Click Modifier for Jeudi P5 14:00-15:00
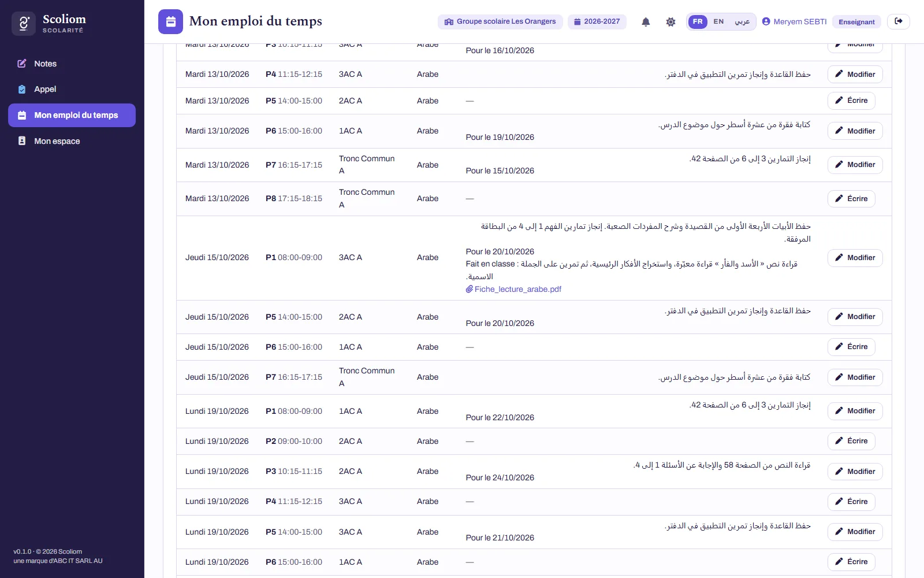 855,317
